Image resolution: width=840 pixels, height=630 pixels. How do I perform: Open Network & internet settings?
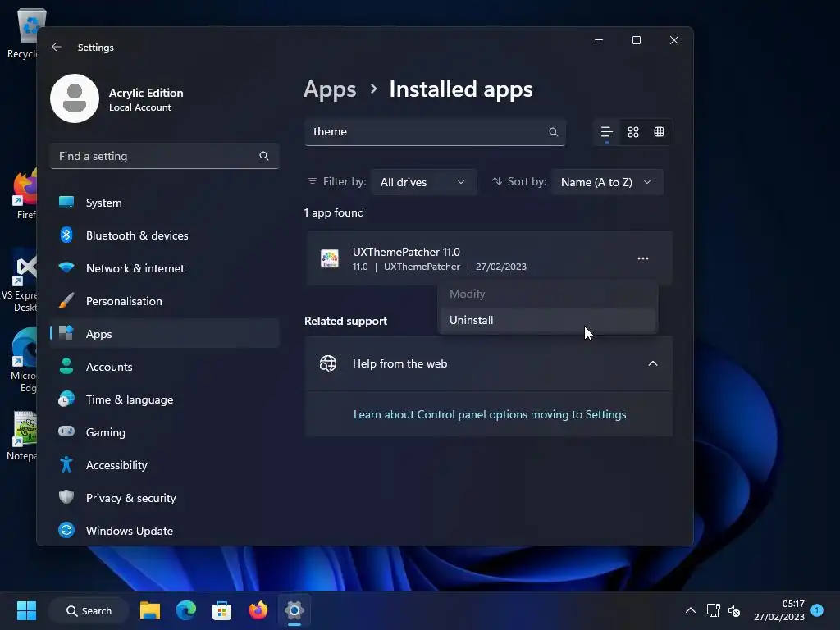pyautogui.click(x=164, y=268)
